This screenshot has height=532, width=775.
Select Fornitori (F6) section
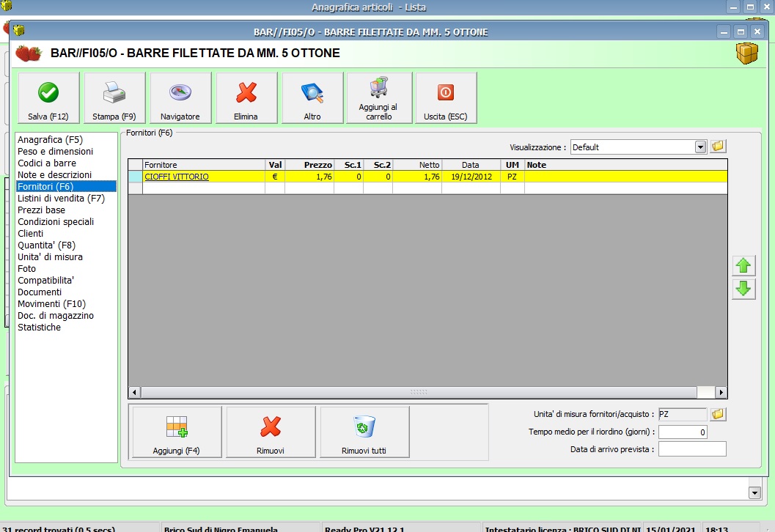tap(66, 186)
